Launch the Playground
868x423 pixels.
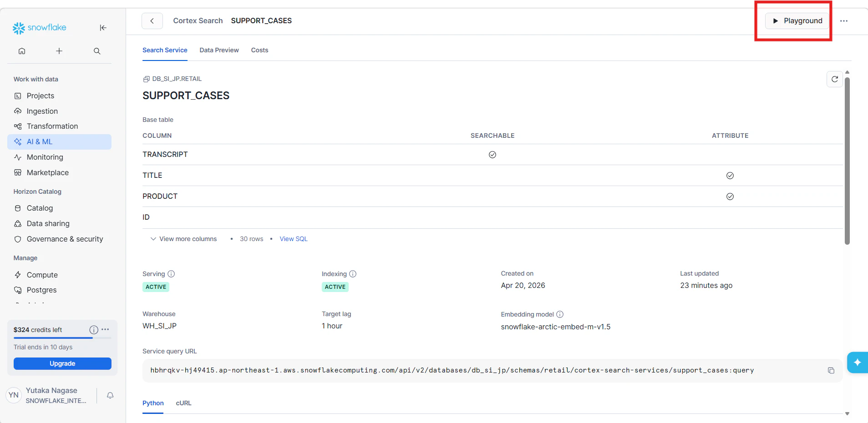(797, 21)
